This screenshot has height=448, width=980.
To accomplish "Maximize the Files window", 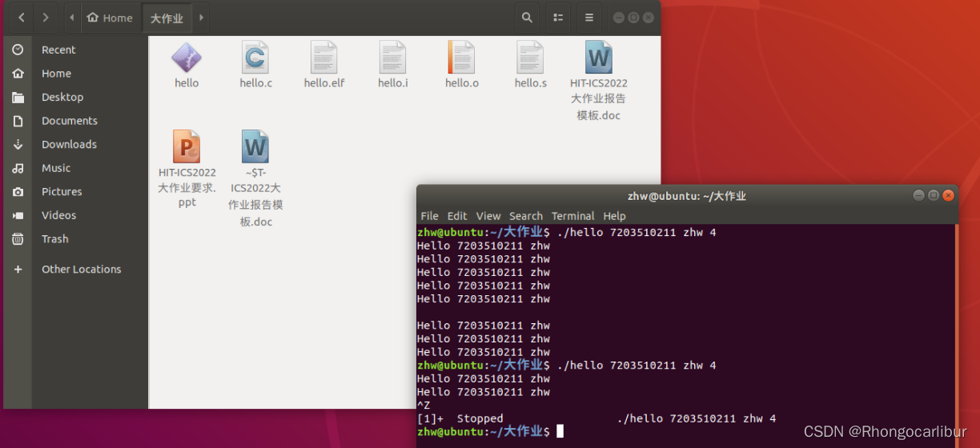I will [x=633, y=18].
